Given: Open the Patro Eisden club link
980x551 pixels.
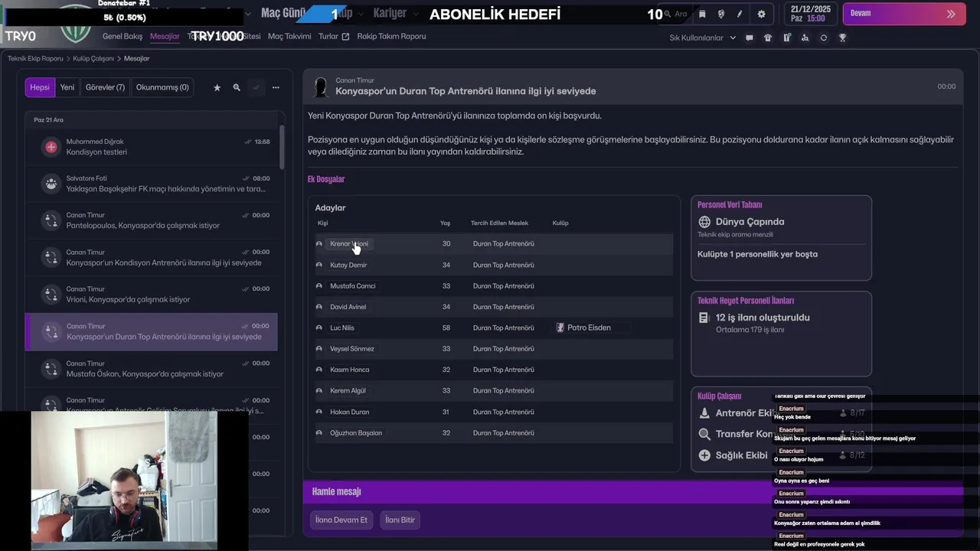Looking at the screenshot, I should pyautogui.click(x=589, y=328).
